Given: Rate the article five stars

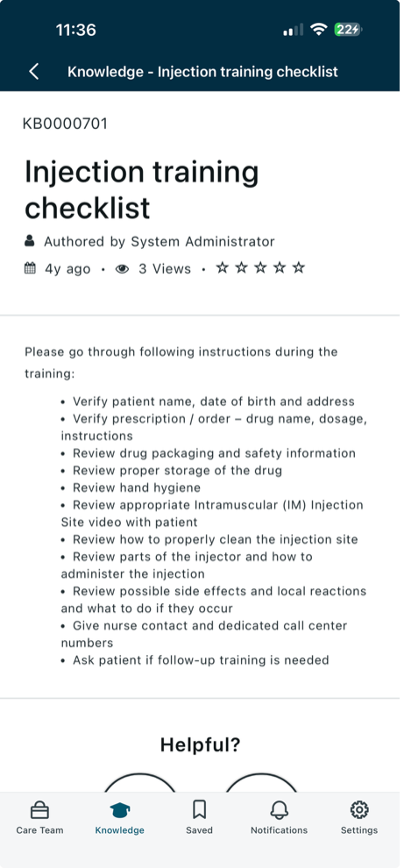Looking at the screenshot, I should 299,268.
